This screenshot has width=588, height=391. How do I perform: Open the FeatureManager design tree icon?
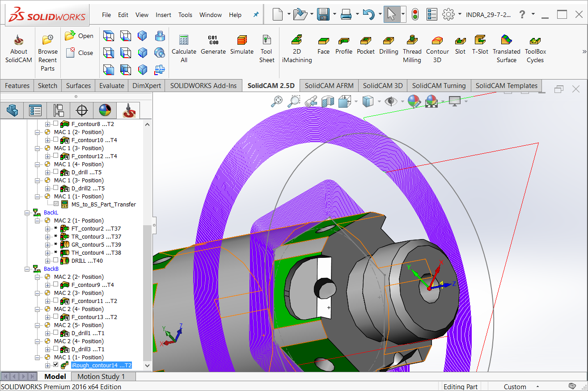coord(12,110)
